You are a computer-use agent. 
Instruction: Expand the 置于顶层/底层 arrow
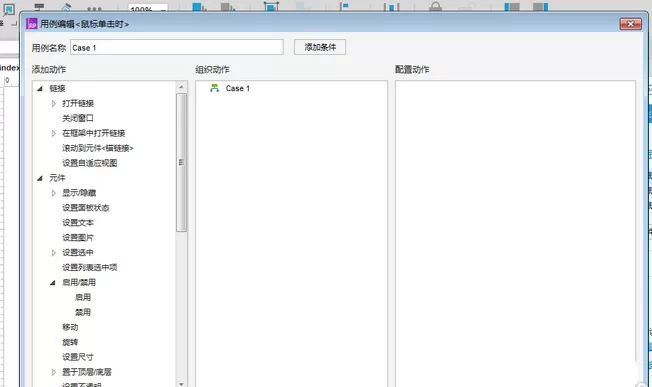tap(53, 372)
